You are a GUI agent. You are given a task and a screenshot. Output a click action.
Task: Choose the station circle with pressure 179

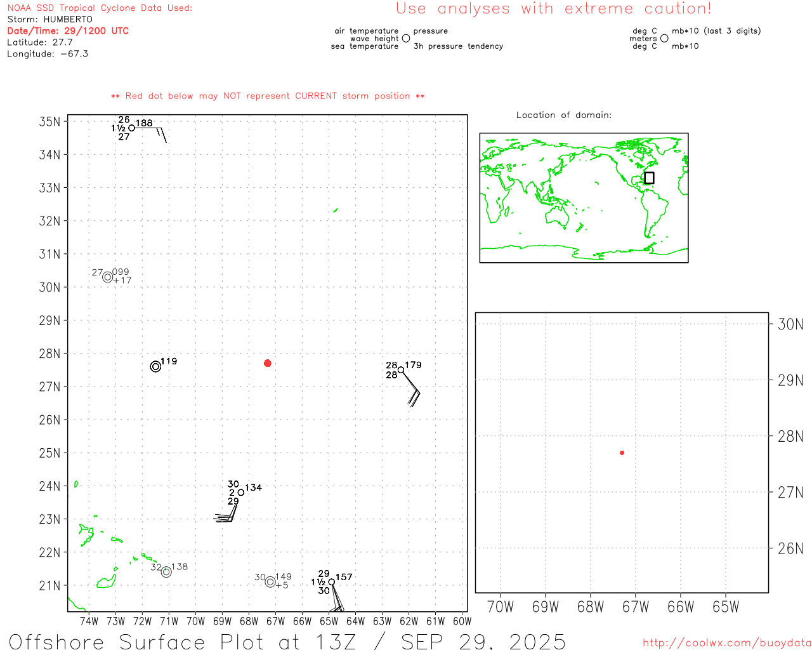pos(401,370)
